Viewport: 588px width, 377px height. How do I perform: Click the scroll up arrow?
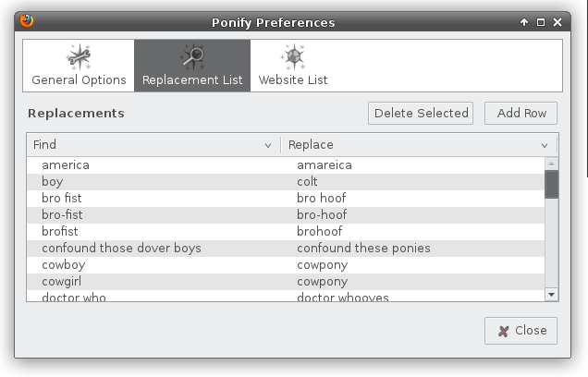(551, 163)
